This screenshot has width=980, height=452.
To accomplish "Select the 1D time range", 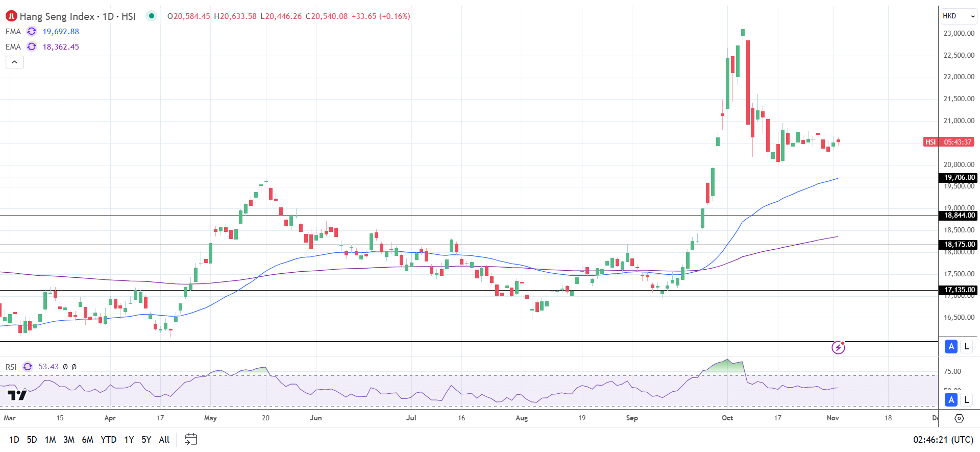I will click(14, 439).
